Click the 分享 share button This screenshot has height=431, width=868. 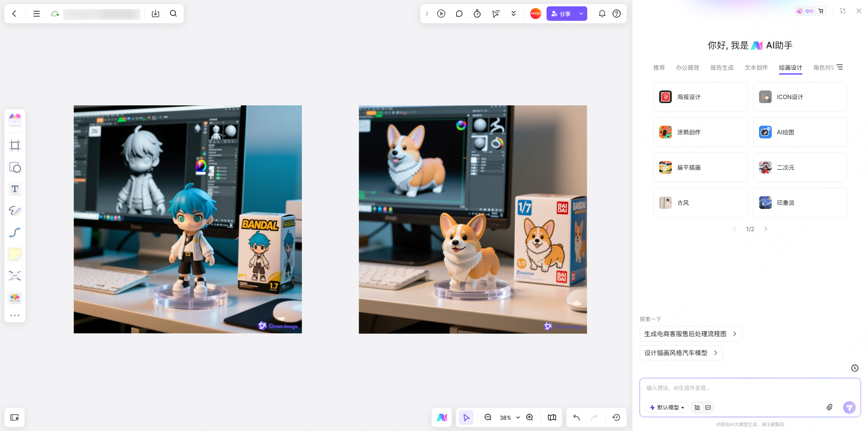point(561,14)
